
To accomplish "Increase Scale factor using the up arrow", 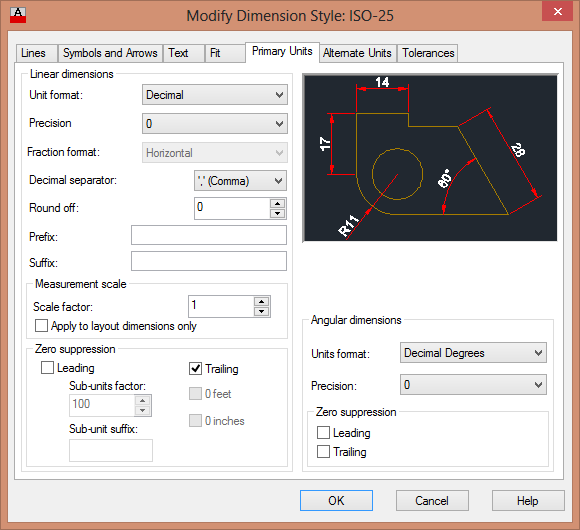I will (x=262, y=301).
